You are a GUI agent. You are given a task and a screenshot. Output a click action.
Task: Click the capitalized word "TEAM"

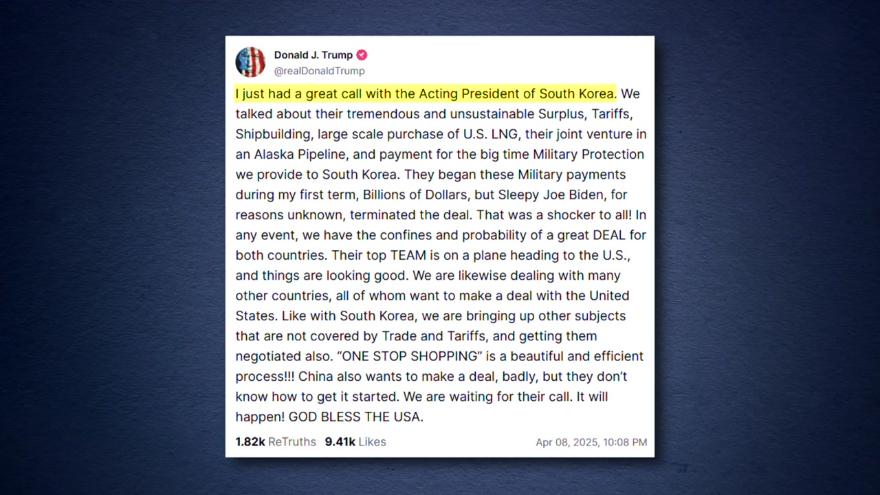pyautogui.click(x=408, y=255)
